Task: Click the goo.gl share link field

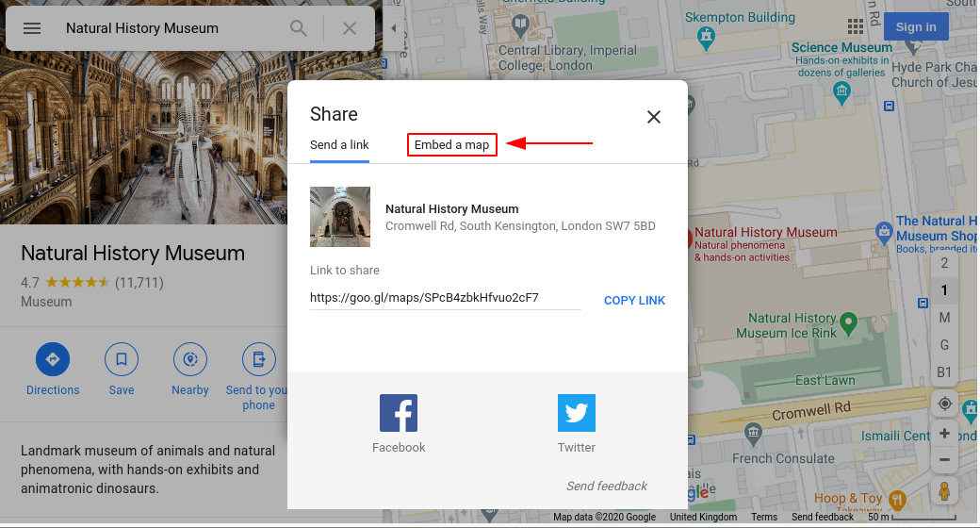Action: tap(445, 298)
